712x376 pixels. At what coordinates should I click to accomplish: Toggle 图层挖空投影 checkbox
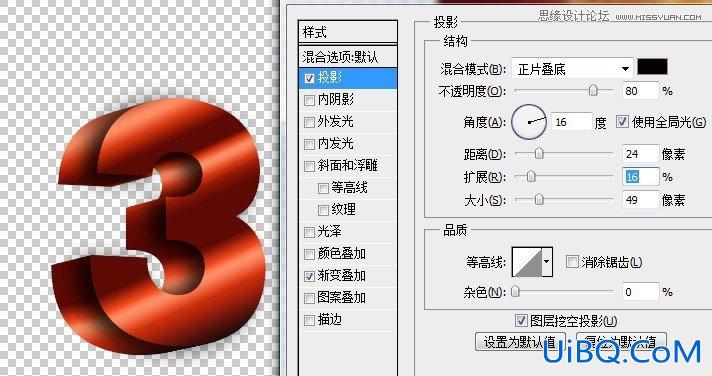(x=521, y=320)
